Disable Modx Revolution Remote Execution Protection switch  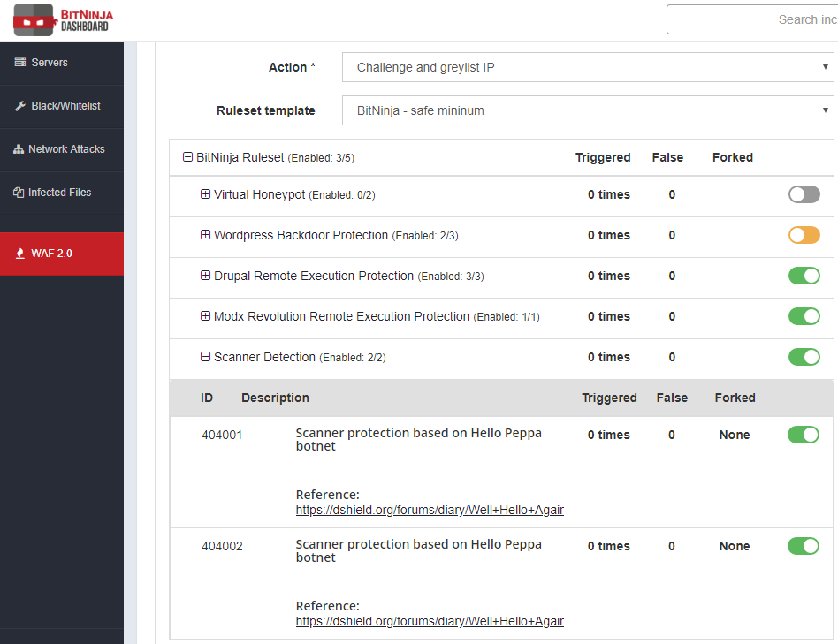click(804, 316)
